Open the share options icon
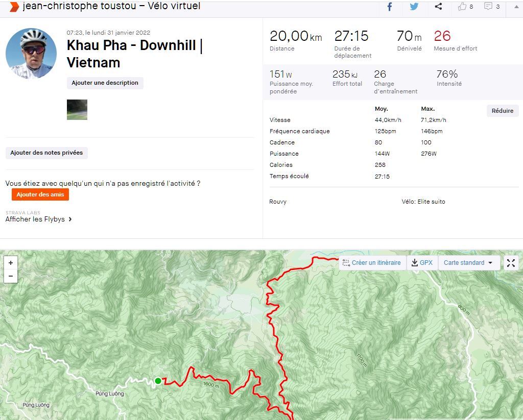The height and width of the screenshot is (420, 523). point(438,7)
